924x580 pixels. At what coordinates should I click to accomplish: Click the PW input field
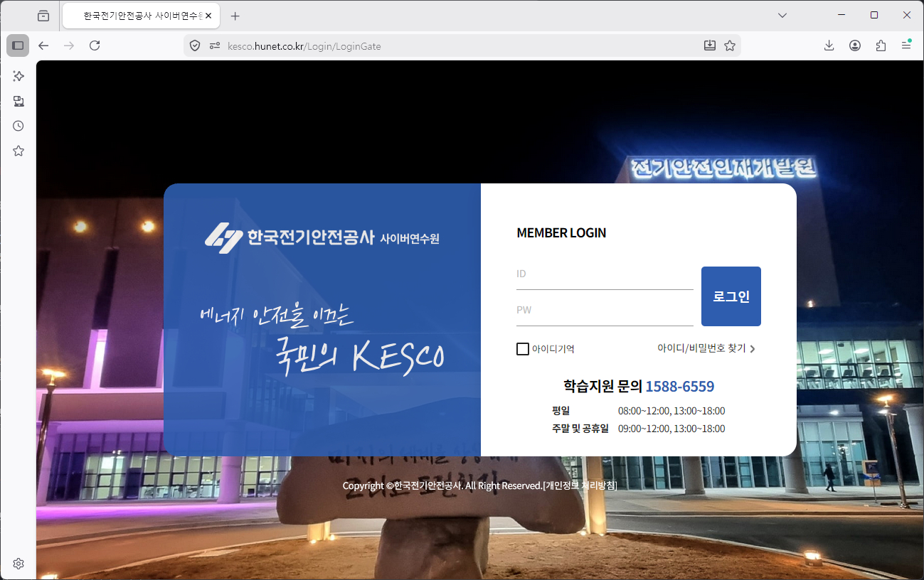click(x=605, y=311)
